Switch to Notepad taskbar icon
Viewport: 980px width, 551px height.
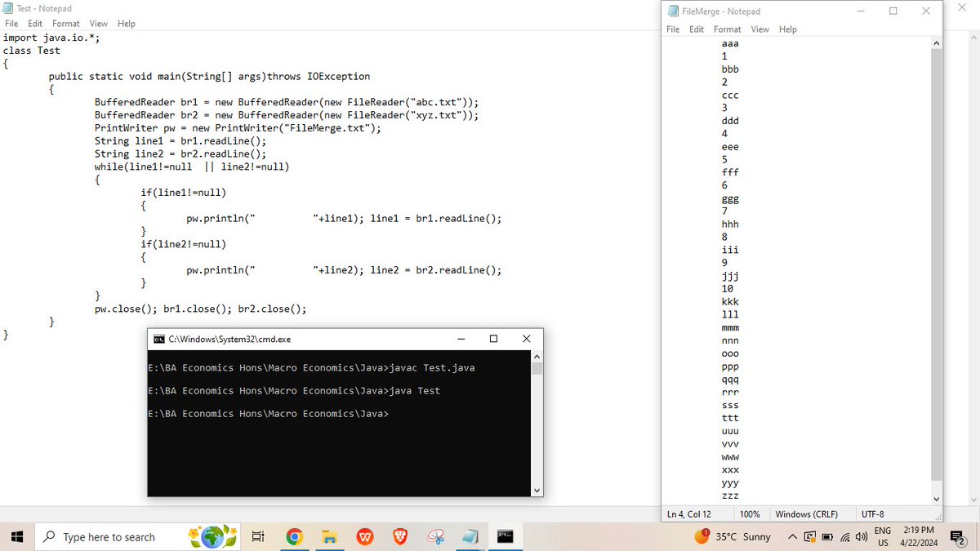tap(470, 536)
